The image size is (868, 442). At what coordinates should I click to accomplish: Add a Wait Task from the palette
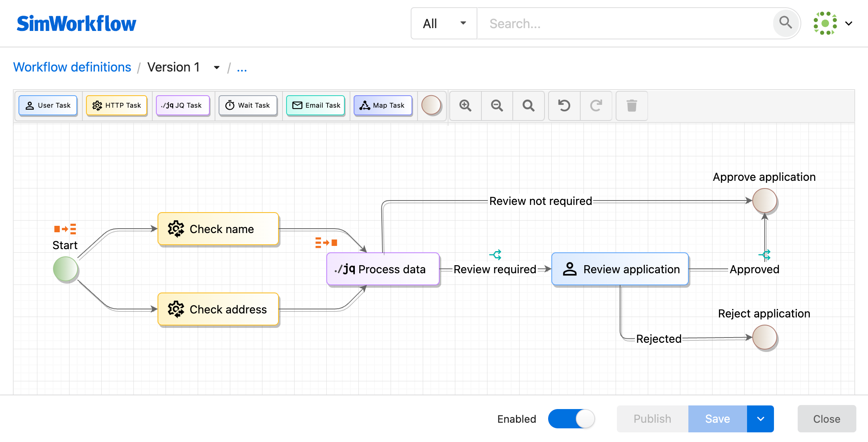pyautogui.click(x=248, y=105)
